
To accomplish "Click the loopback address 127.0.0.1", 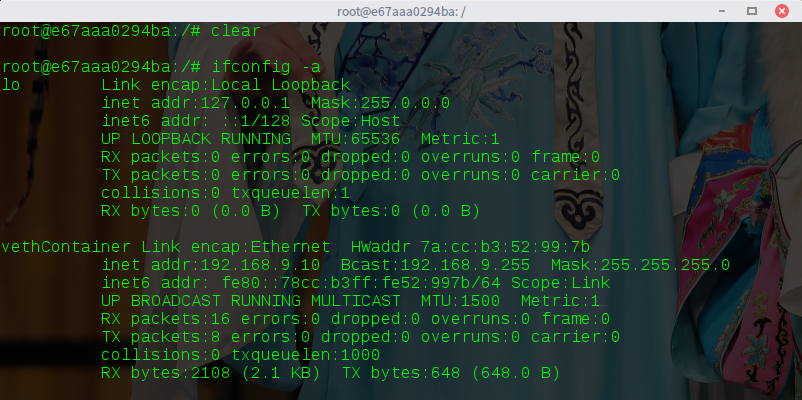I will point(246,103).
